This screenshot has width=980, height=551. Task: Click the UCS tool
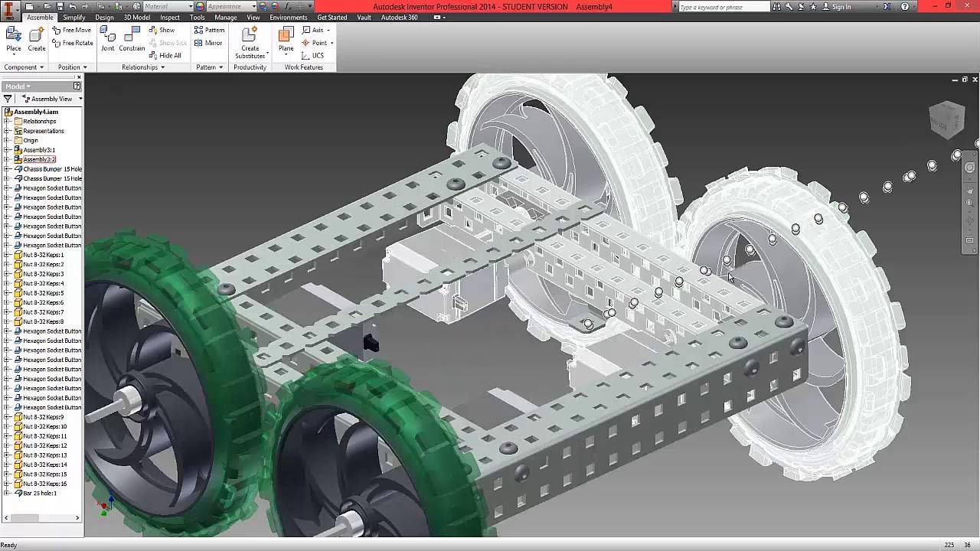pos(312,55)
